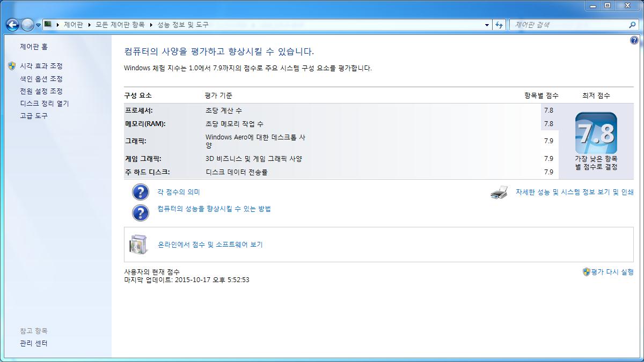
Task: Select the 메모리(RAM): row label
Action: (x=145, y=124)
